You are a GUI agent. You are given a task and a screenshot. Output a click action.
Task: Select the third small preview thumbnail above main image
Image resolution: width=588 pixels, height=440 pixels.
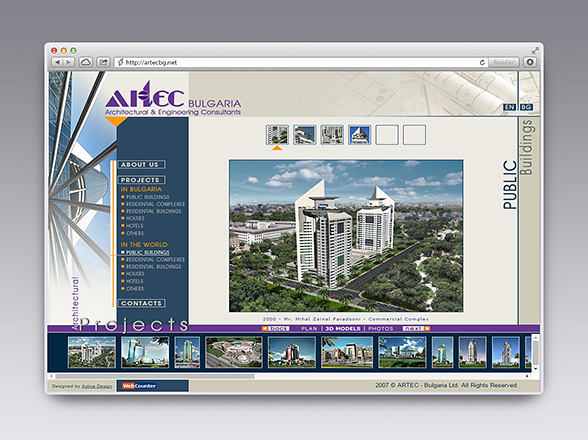(332, 135)
